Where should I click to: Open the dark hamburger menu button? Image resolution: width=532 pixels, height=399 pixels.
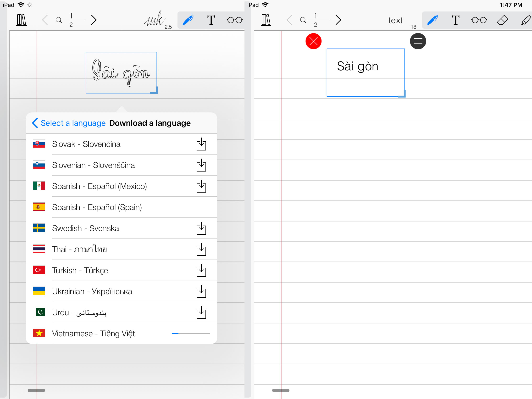pos(418,41)
